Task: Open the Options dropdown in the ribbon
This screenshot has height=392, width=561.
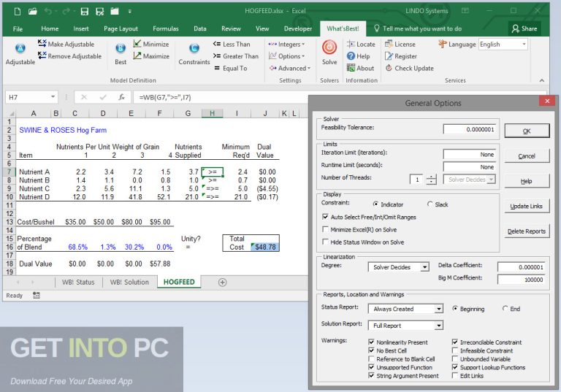Action: (x=286, y=56)
